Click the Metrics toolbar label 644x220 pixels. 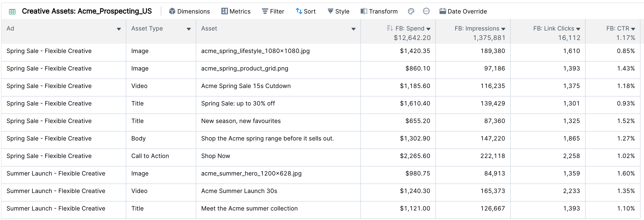tap(240, 11)
